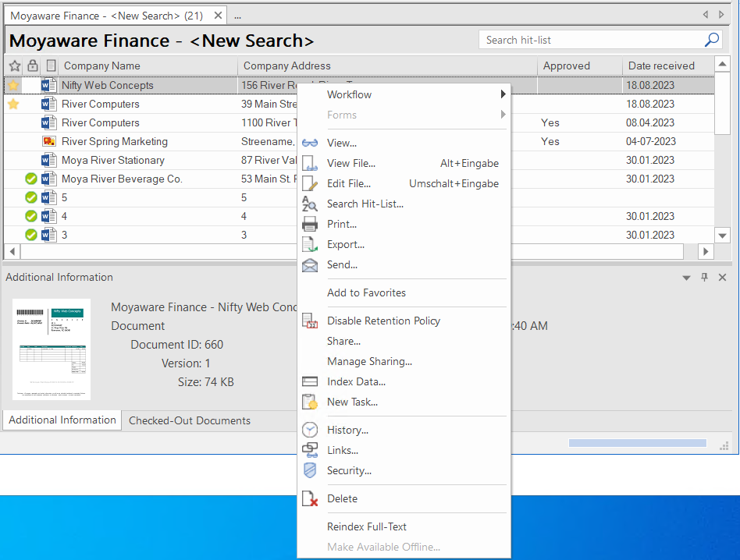740x560 pixels.
Task: Click the tab scroll left arrow
Action: click(706, 15)
